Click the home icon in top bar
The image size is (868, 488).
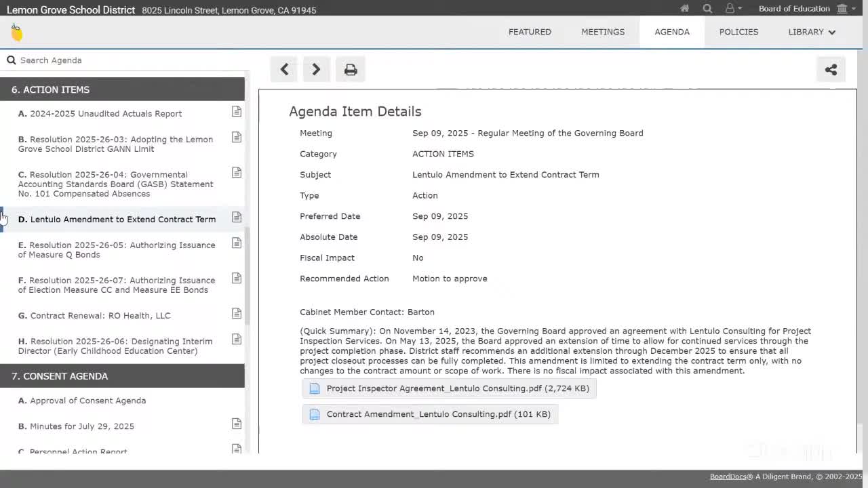tap(685, 9)
